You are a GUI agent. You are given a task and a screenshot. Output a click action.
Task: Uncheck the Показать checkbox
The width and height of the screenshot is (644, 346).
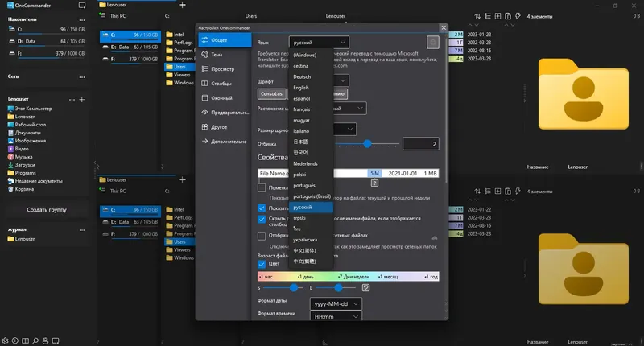(262, 208)
